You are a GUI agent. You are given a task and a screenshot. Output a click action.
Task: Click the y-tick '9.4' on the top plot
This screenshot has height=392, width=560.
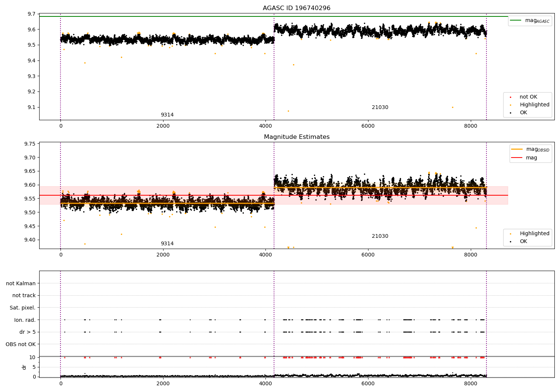pos(32,61)
